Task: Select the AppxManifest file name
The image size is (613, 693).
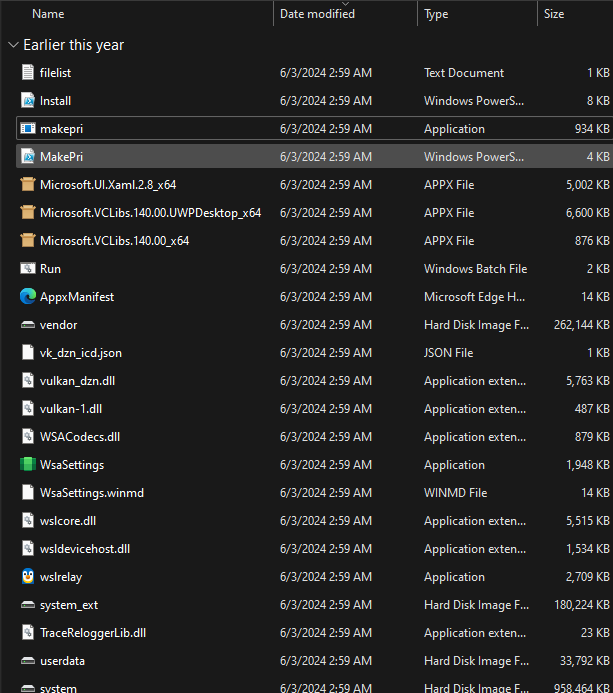Action: [77, 297]
